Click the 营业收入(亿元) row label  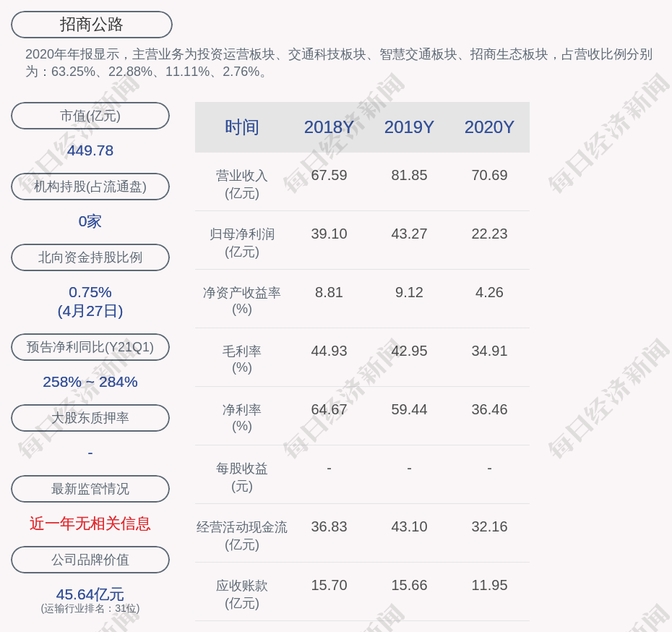[x=242, y=184]
